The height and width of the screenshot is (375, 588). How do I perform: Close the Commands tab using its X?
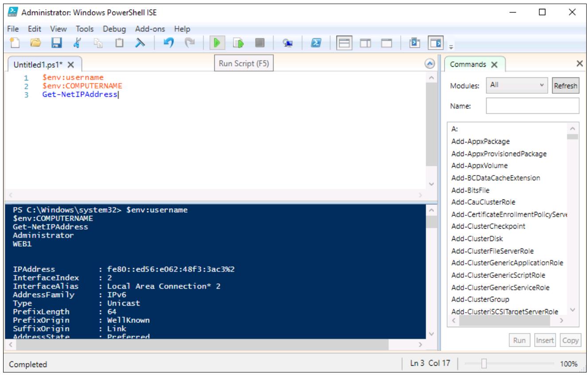coord(495,64)
